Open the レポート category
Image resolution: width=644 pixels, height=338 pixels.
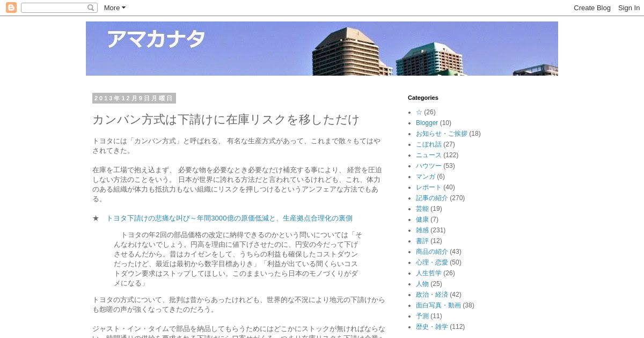click(x=429, y=187)
